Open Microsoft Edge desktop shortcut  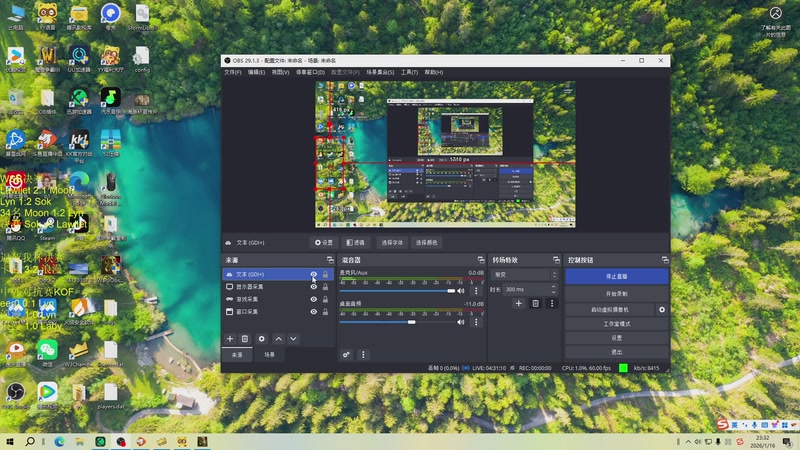pyautogui.click(x=79, y=186)
